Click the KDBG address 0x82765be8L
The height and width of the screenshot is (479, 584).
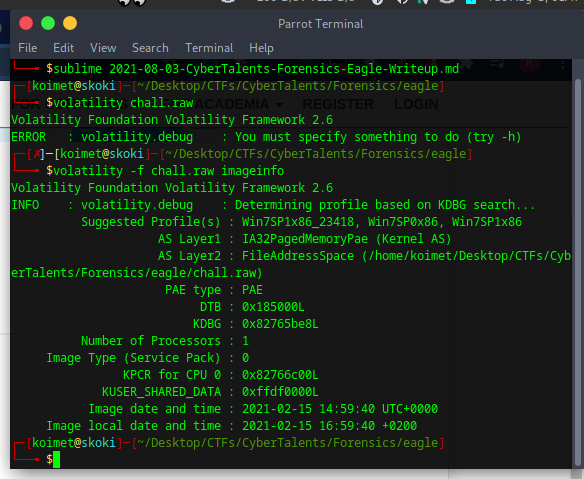tap(280, 324)
